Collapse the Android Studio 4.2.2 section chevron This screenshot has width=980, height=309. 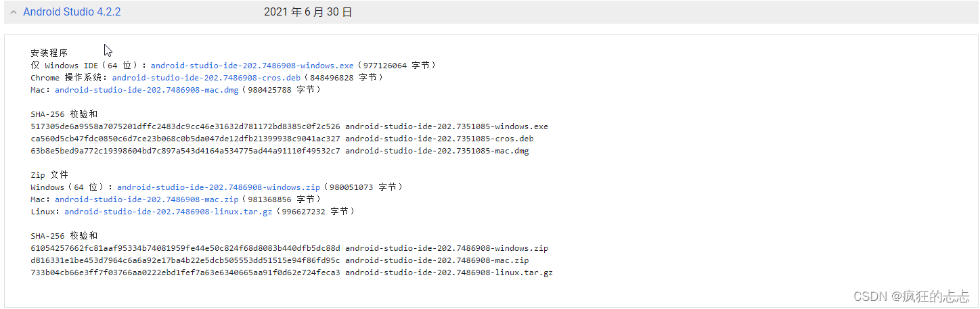(x=14, y=12)
